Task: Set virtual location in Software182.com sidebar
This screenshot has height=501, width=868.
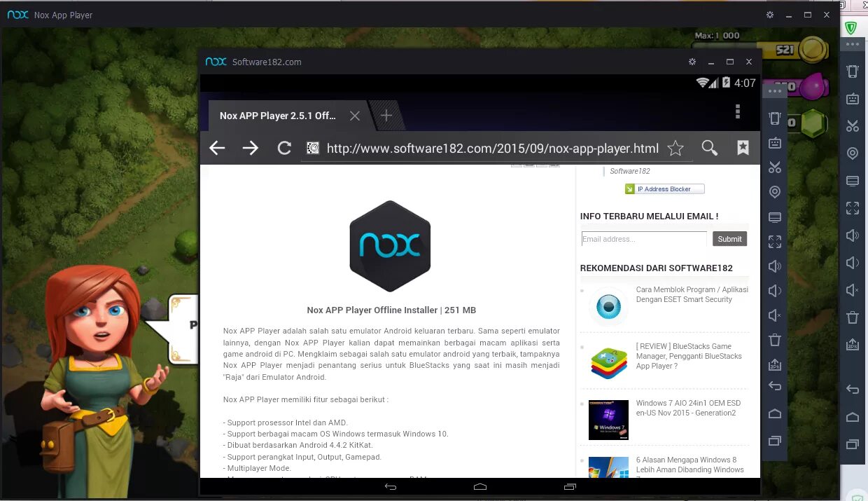Action: [x=775, y=192]
